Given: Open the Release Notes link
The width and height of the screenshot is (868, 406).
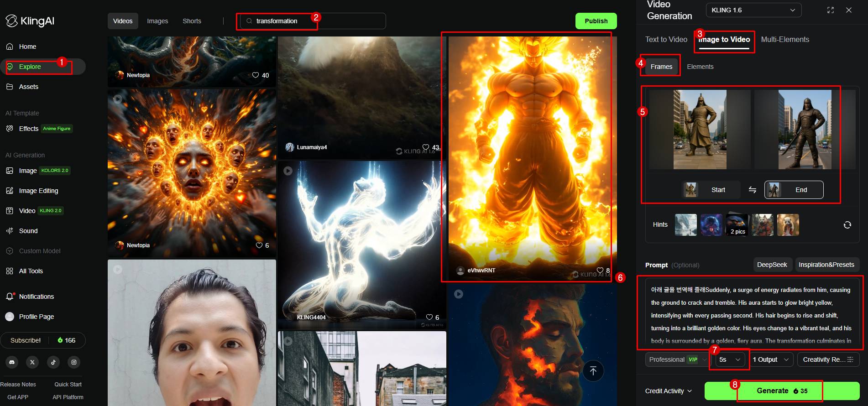Looking at the screenshot, I should click(18, 385).
